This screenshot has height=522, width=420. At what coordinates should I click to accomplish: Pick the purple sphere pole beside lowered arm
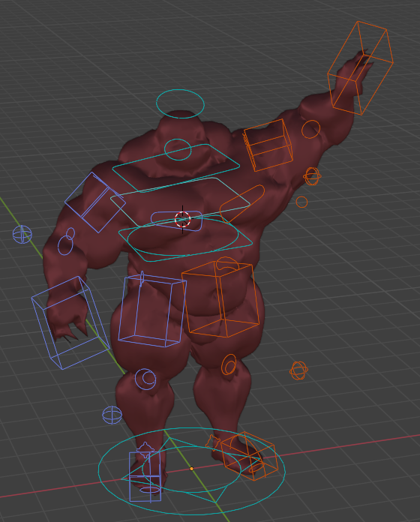22,234
